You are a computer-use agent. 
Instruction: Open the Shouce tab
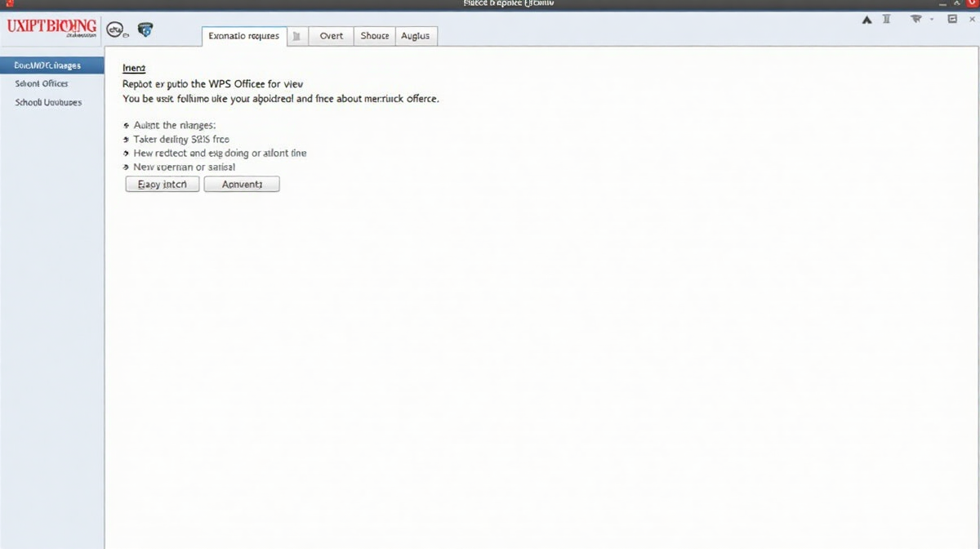375,36
